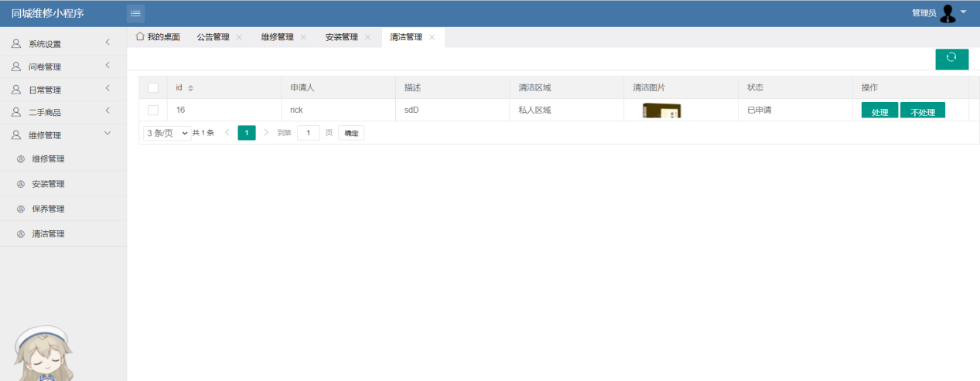Toggle the sidebar with the hamburger menu icon
This screenshot has width=980, height=381.
[135, 13]
